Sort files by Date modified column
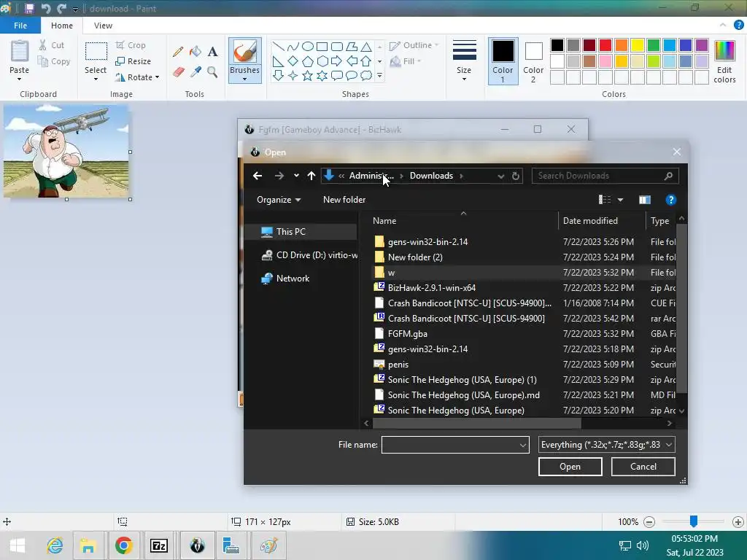The height and width of the screenshot is (560, 747). click(590, 221)
